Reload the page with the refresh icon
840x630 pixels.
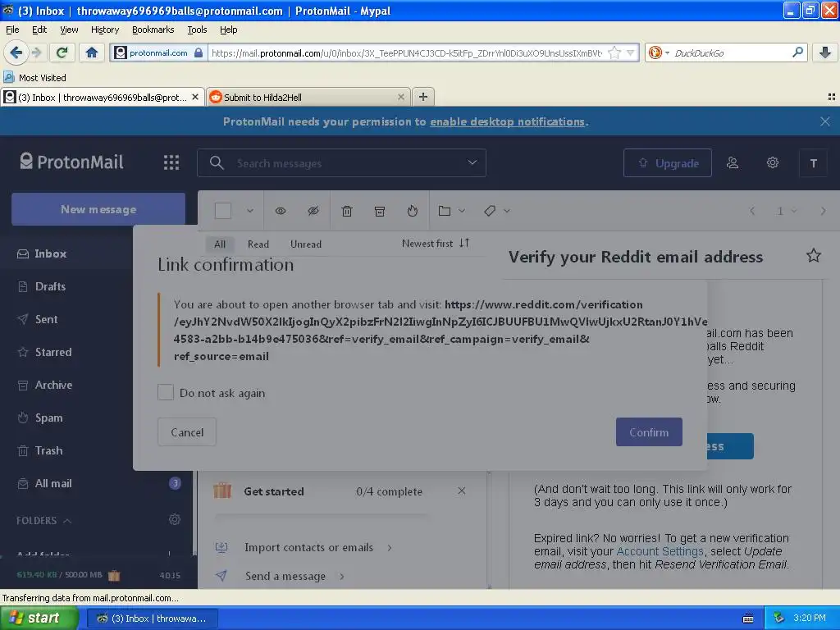pos(62,52)
